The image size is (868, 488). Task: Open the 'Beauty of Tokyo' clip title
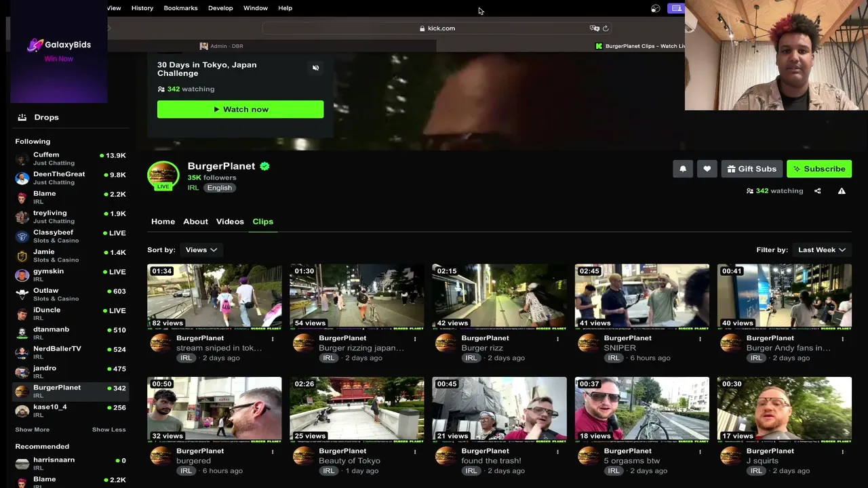(349, 461)
